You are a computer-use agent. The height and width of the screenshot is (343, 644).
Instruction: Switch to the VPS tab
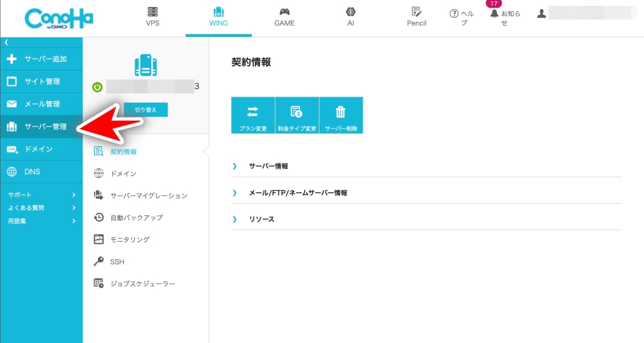pyautogui.click(x=153, y=17)
